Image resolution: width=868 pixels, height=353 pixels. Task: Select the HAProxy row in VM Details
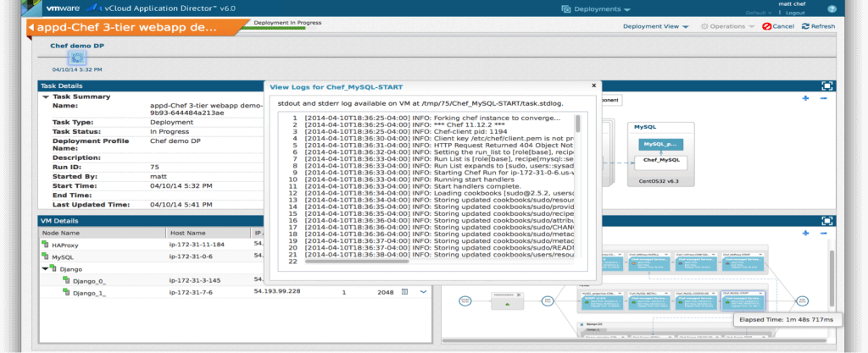[x=64, y=244]
